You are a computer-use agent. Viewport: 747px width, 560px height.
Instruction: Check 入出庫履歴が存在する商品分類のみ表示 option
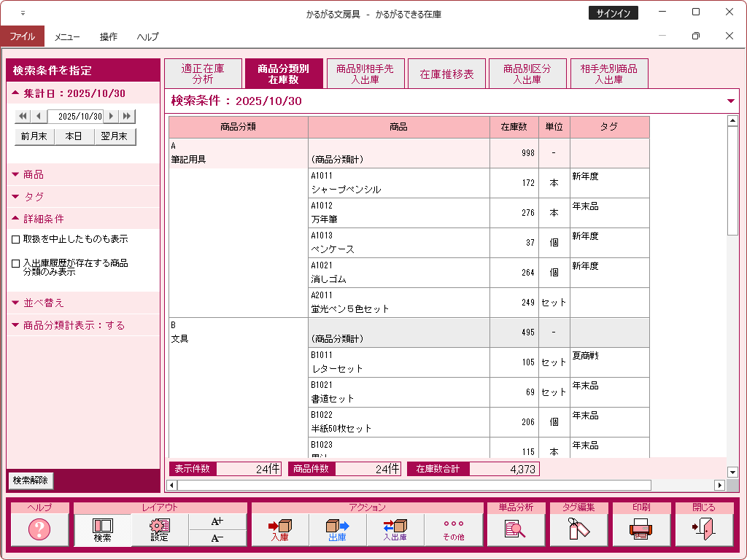coord(16,264)
